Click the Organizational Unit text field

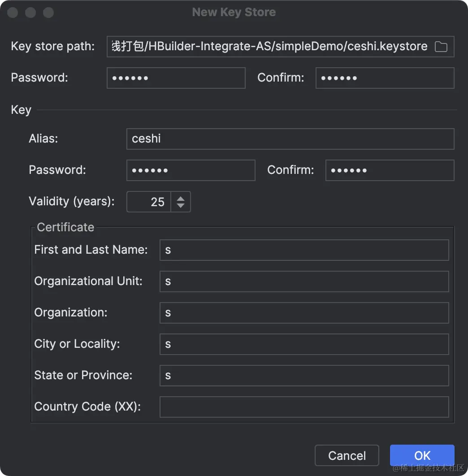tap(304, 281)
